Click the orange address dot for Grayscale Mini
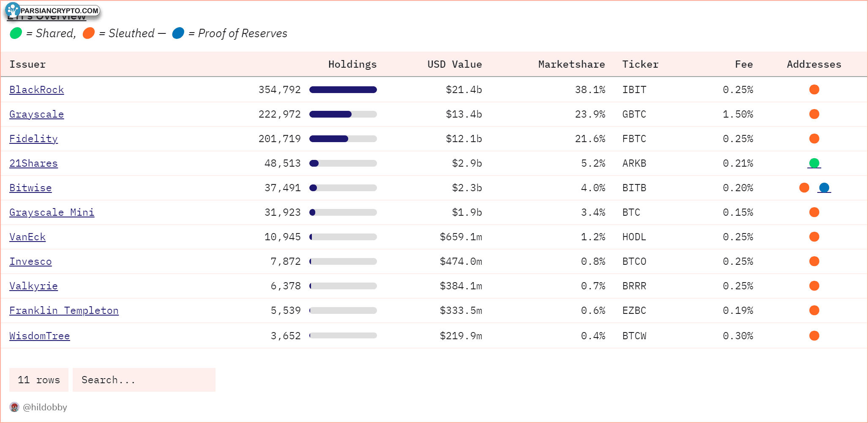 tap(814, 212)
